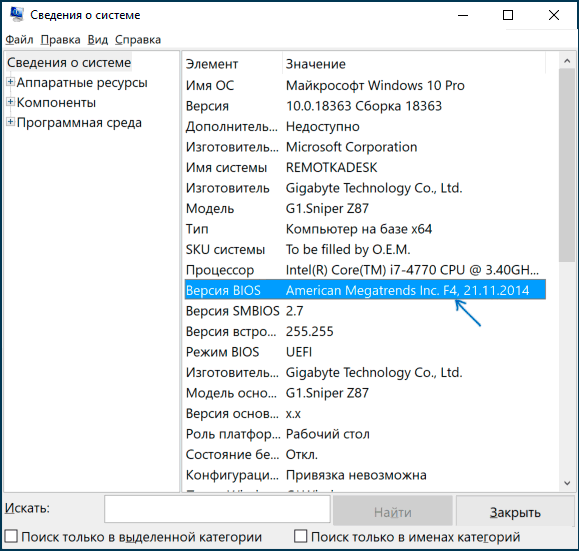Select the Версия 10.0.18363 row
Viewport: 579px width, 551px height.
365,106
